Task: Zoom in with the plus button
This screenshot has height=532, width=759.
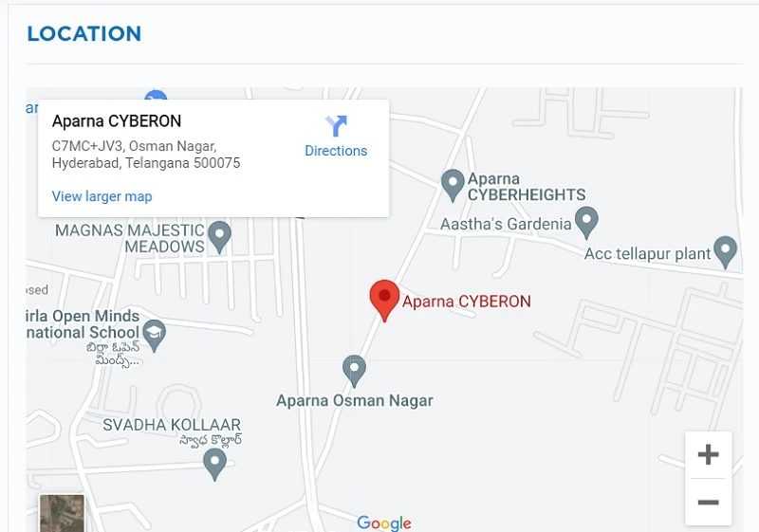Action: pyautogui.click(x=708, y=454)
